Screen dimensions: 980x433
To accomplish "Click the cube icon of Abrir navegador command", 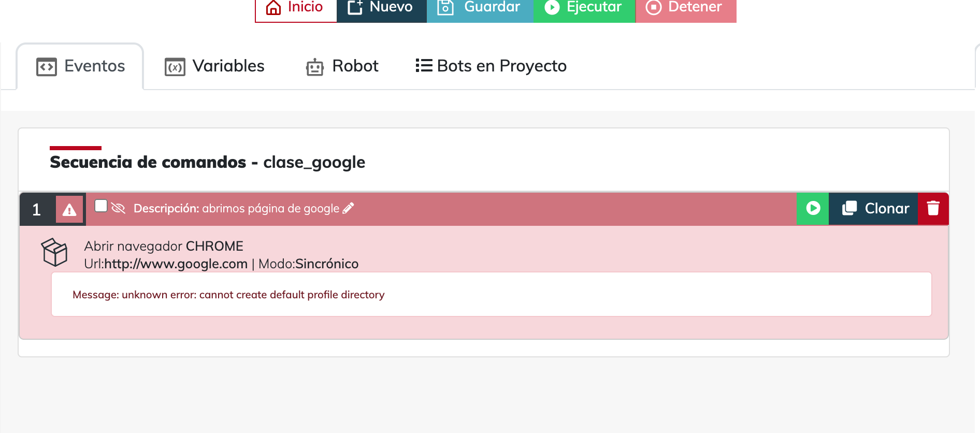I will pyautogui.click(x=54, y=252).
